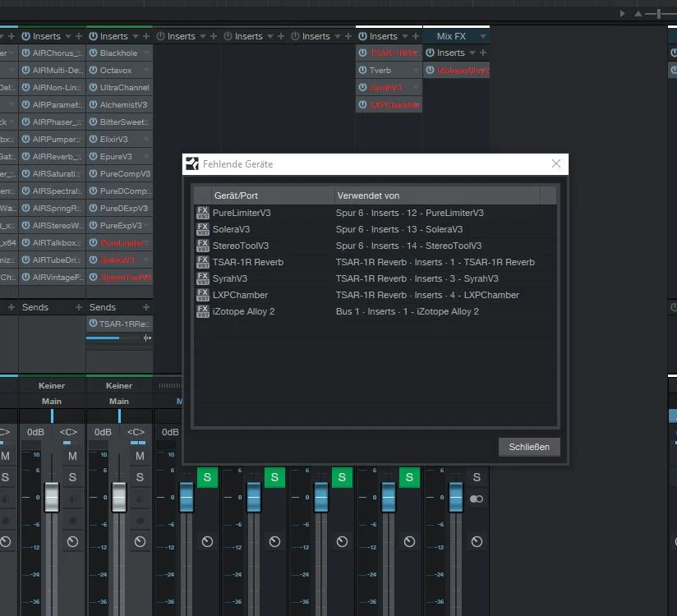Open Inserts menu arrow above TSAR-1R Reverb
The height and width of the screenshot is (616, 677).
(x=405, y=36)
